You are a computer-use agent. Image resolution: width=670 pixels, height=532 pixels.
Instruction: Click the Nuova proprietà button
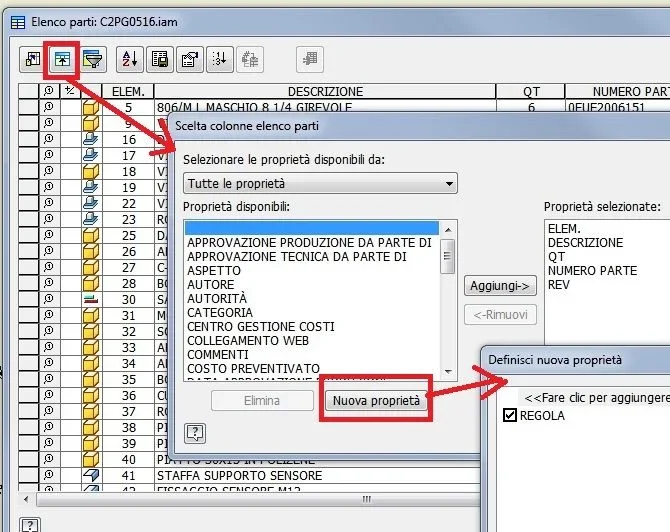pyautogui.click(x=376, y=401)
